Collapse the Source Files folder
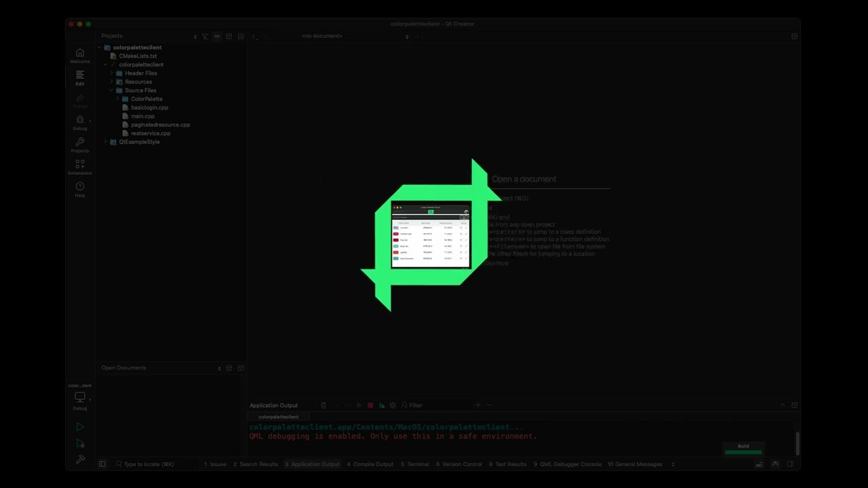Screen dimensions: 868x488 coord(112,91)
